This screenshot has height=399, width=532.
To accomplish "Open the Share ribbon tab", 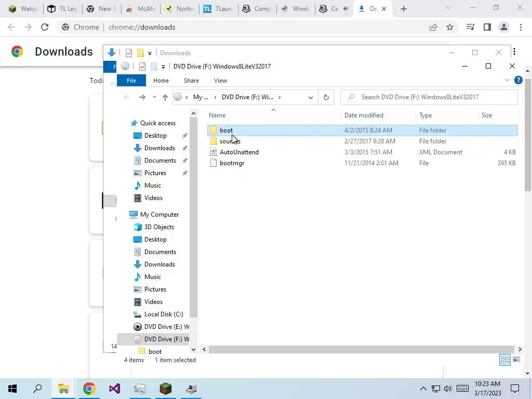I will [x=191, y=81].
